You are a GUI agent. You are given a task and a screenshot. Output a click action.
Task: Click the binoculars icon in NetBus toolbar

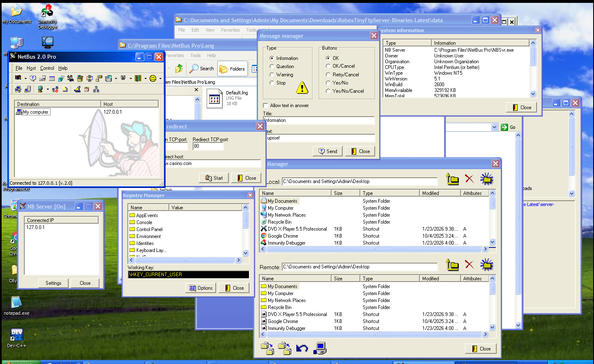pyautogui.click(x=123, y=78)
